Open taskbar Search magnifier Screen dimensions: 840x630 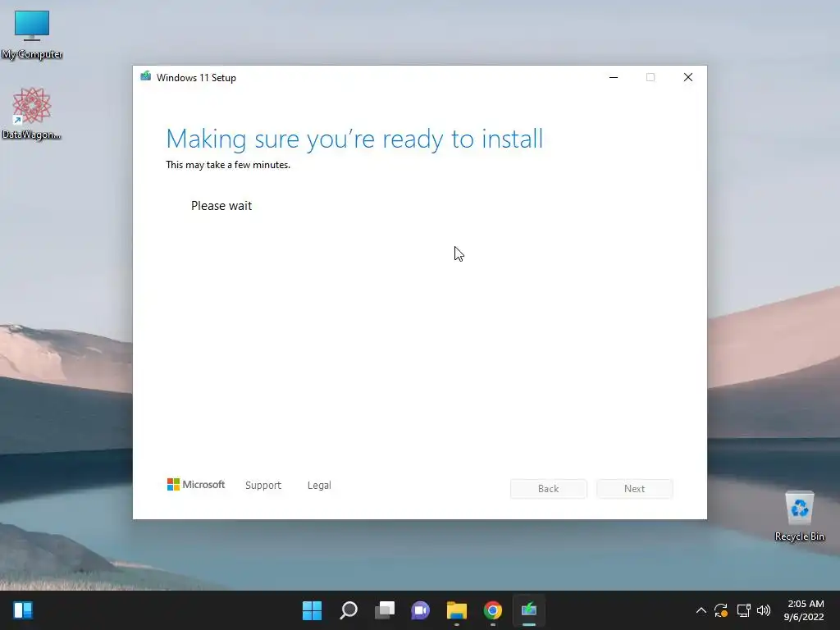pos(348,610)
